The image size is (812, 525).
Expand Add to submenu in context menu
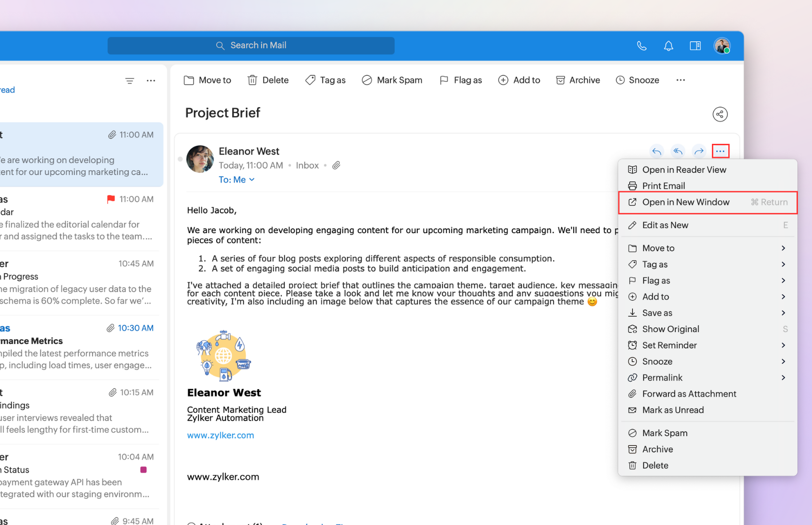708,297
